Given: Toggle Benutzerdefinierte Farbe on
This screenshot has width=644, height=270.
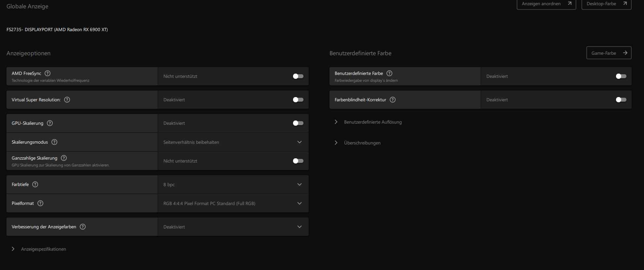Looking at the screenshot, I should (621, 76).
